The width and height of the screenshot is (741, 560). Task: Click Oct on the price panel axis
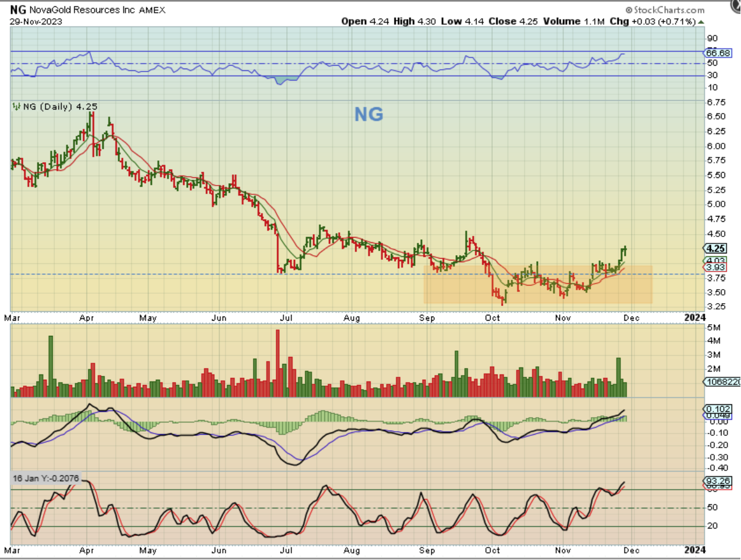pos(492,318)
